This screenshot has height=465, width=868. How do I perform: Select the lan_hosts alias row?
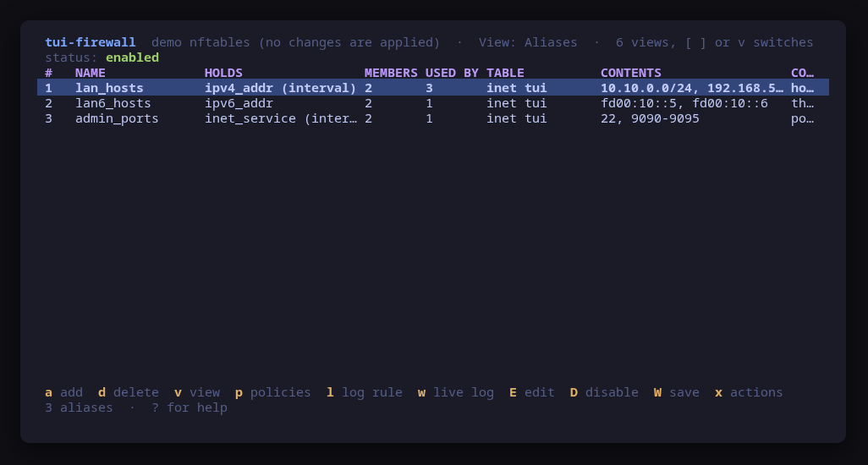point(433,88)
